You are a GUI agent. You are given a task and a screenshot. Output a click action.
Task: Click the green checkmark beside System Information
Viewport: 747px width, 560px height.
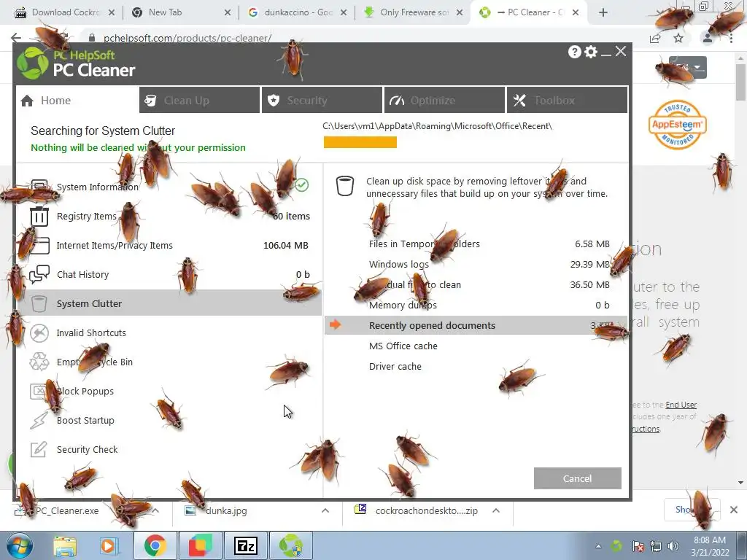(x=301, y=184)
